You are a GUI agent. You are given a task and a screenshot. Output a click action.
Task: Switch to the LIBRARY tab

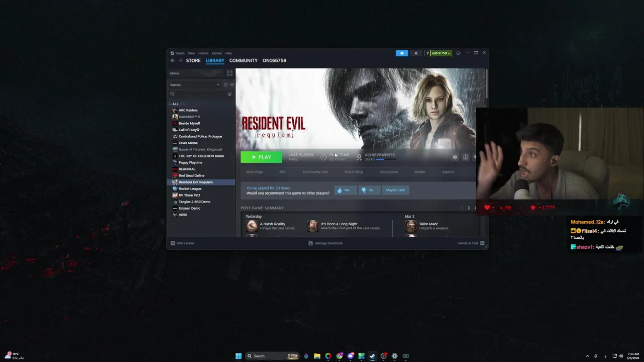pos(215,60)
